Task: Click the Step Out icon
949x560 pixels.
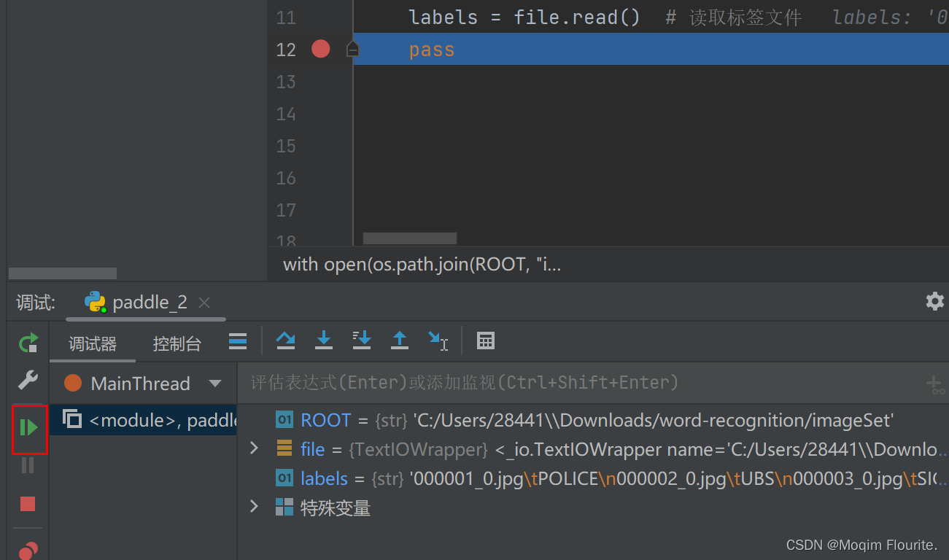Action: coord(400,341)
